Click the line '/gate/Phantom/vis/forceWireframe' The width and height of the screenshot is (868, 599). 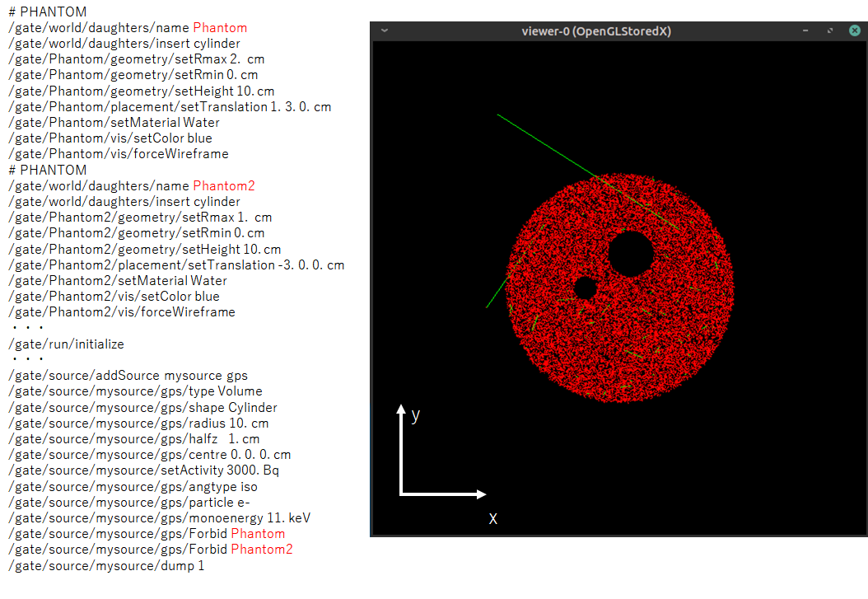coord(119,154)
